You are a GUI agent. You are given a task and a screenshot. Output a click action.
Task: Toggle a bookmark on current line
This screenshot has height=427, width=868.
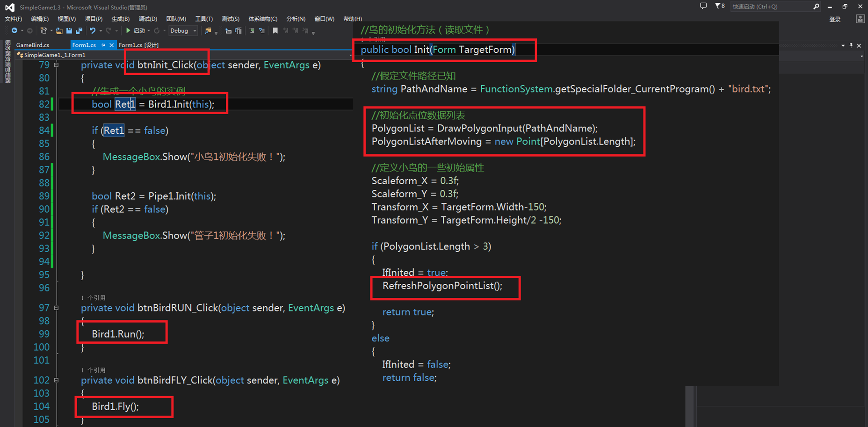(x=275, y=30)
